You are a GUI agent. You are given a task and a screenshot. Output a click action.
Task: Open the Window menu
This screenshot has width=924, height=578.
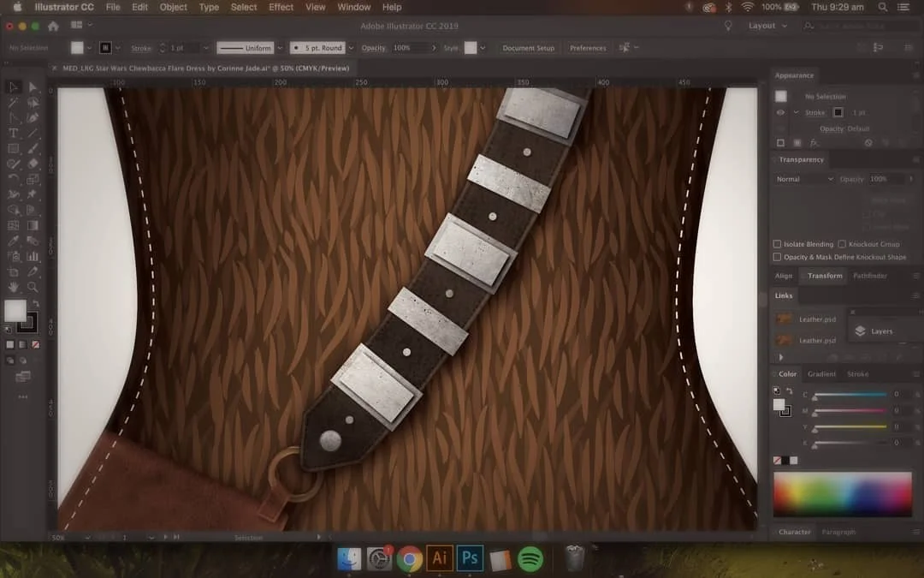(353, 7)
